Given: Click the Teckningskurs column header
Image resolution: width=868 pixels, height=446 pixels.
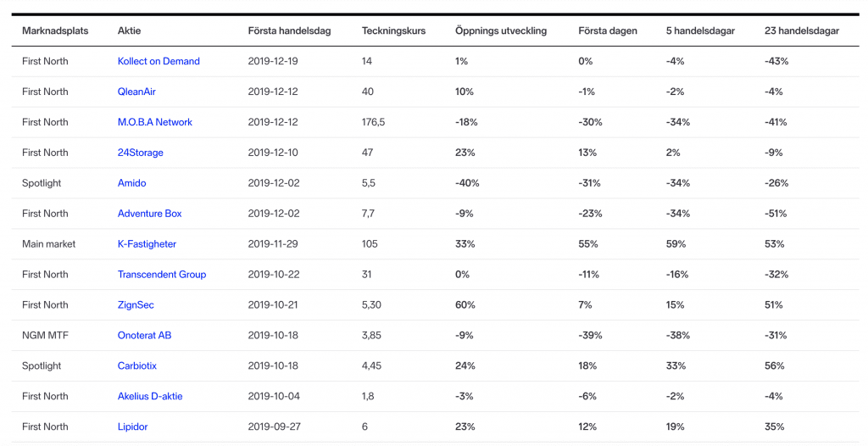Looking at the screenshot, I should tap(393, 31).
